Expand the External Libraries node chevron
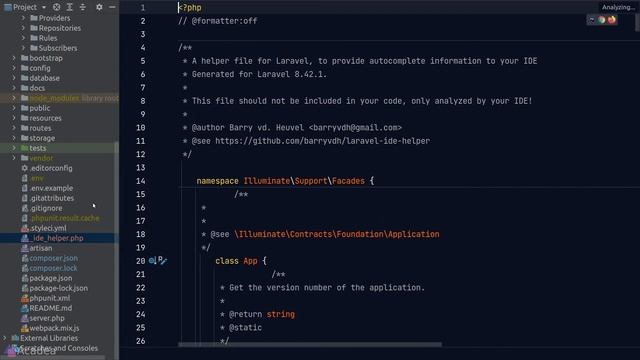The height and width of the screenshot is (360, 640). pos(5,338)
